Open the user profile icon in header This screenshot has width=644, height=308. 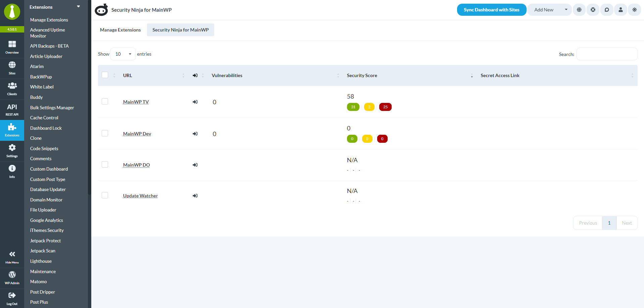pos(621,10)
